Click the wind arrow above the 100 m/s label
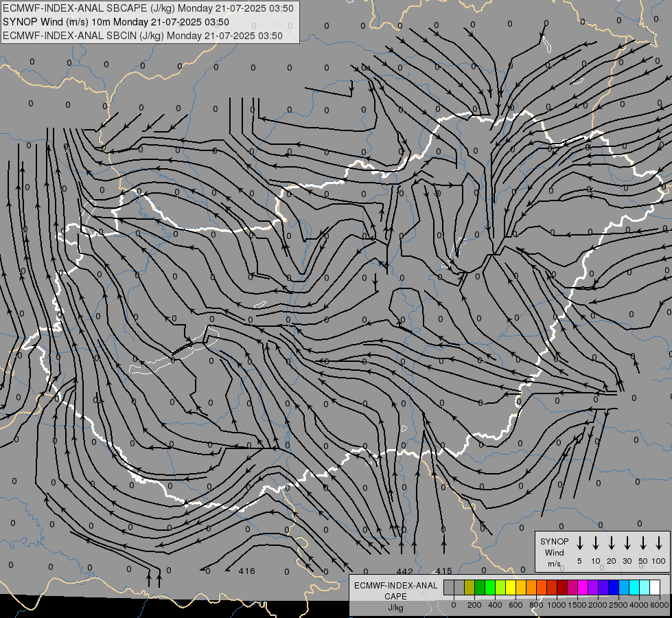Screen dimensions: 672x618 click(x=659, y=542)
